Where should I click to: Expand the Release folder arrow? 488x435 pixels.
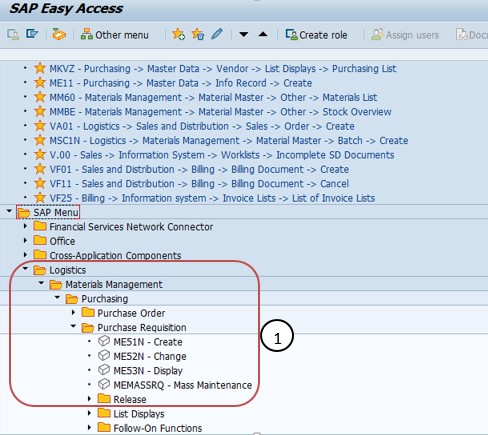pyautogui.click(x=89, y=399)
